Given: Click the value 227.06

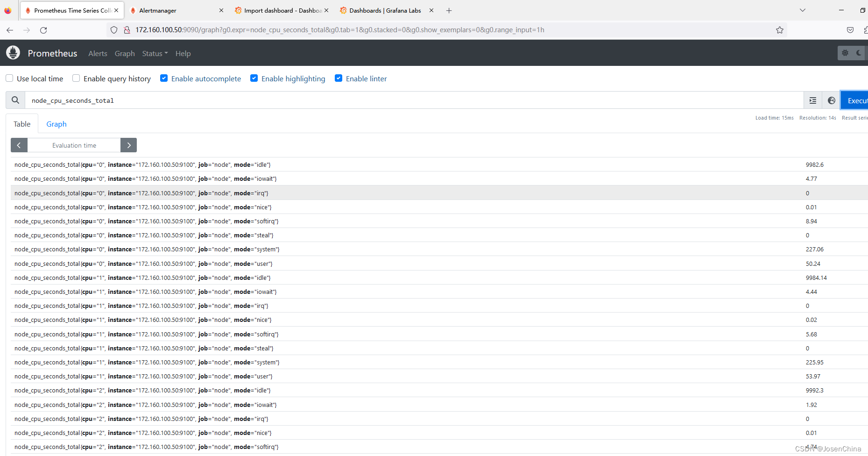Looking at the screenshot, I should 814,249.
